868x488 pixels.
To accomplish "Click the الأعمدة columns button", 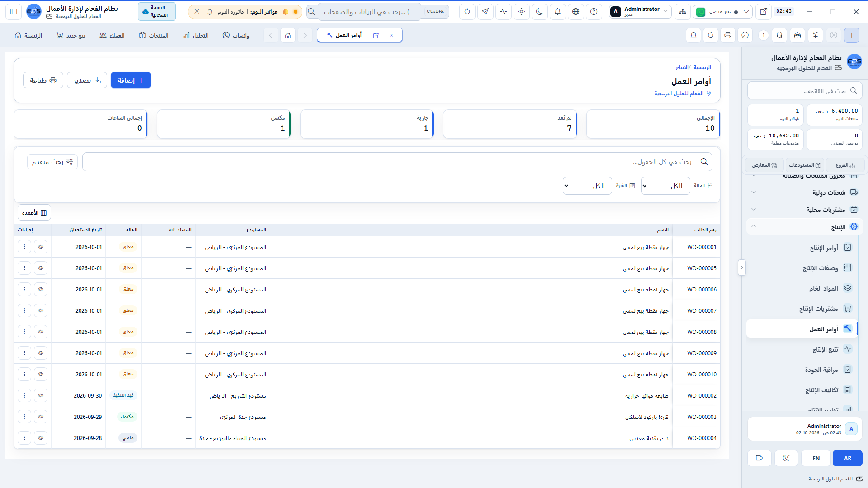I will (x=34, y=212).
